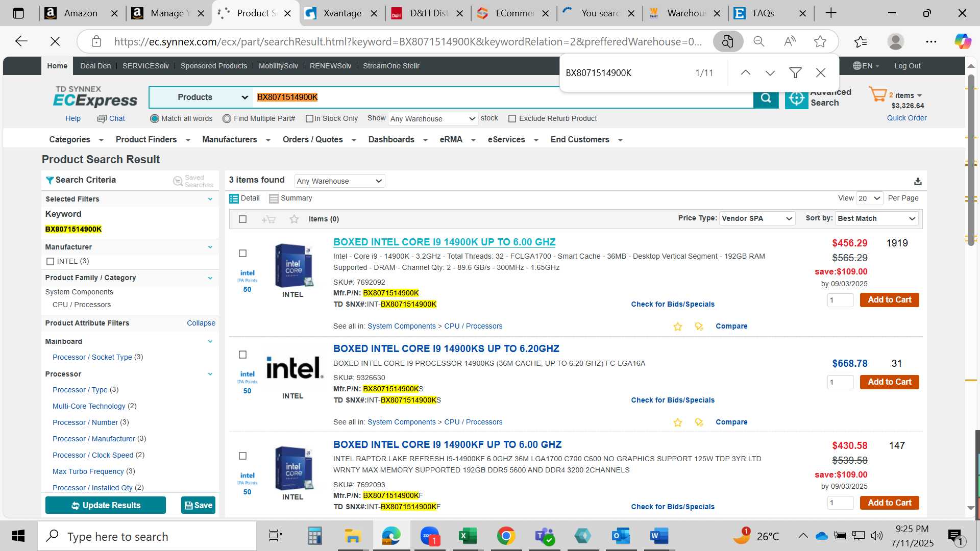The height and width of the screenshot is (551, 980).
Task: Open Chat icon link under ECExpress logo
Action: click(111, 118)
